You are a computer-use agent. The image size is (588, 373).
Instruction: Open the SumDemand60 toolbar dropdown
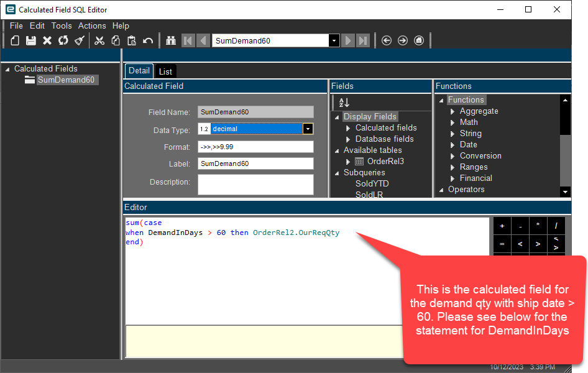(x=334, y=40)
